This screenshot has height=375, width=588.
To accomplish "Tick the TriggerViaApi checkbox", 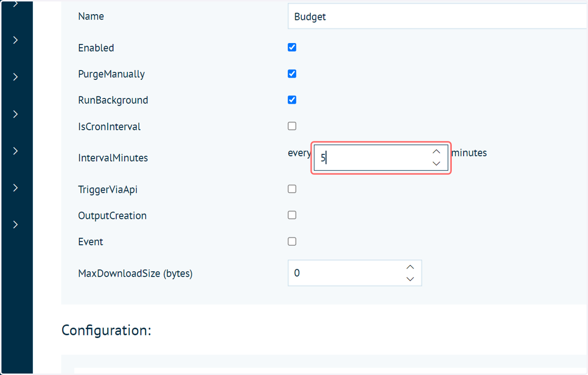I will 292,189.
